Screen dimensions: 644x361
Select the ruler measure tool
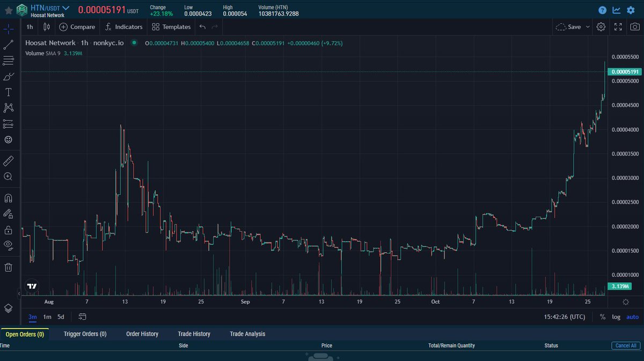(x=8, y=160)
